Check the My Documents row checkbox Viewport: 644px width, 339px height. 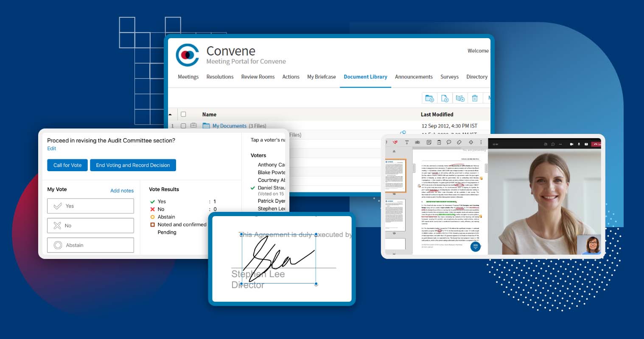(x=184, y=126)
